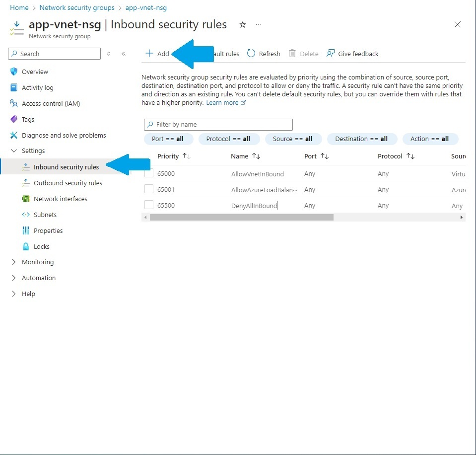Open the ellipsis more options menu

pos(257,24)
